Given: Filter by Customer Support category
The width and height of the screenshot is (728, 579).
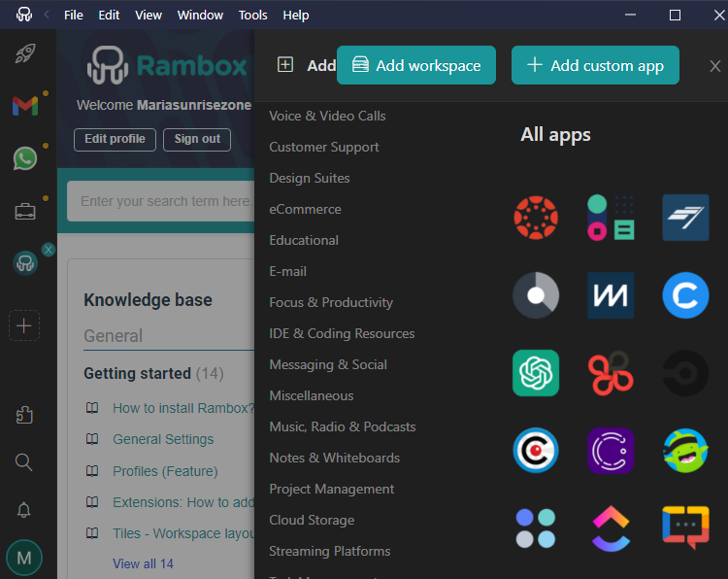Looking at the screenshot, I should (324, 147).
